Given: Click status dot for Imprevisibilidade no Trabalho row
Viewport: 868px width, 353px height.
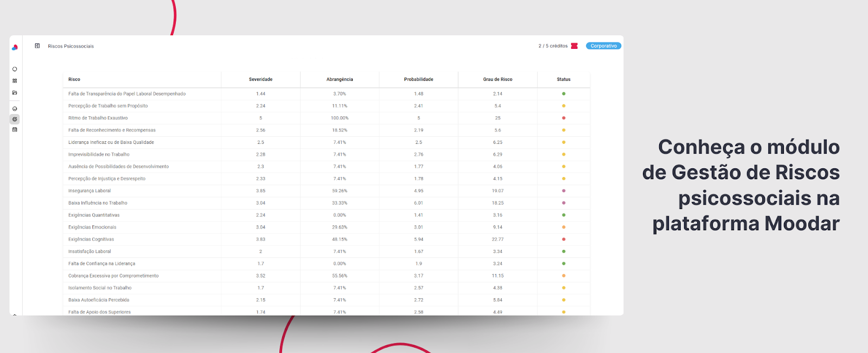Looking at the screenshot, I should tap(564, 154).
